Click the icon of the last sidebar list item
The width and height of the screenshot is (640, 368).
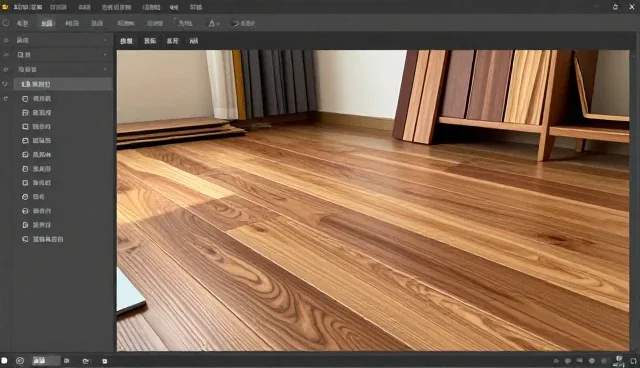coord(25,239)
